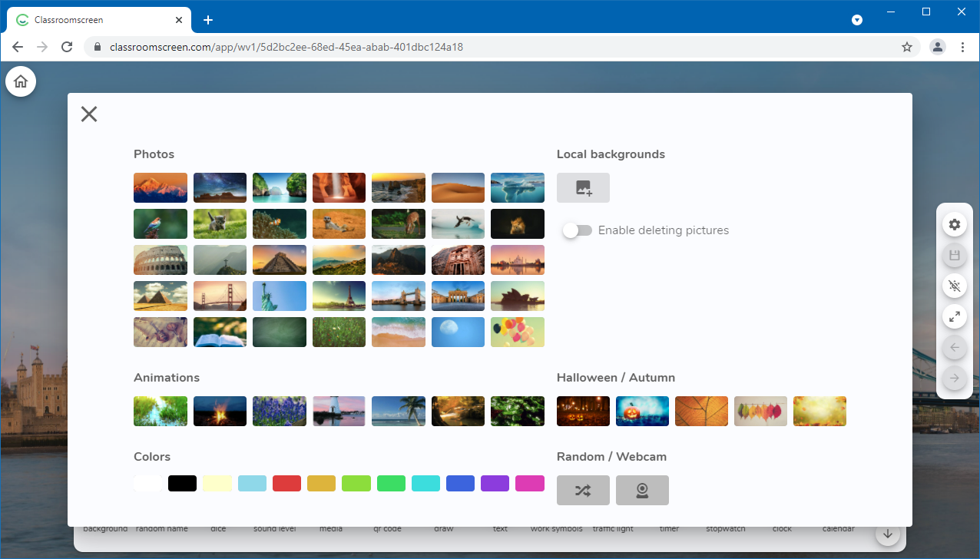
Task: Choose the royal blue color swatch
Action: pos(461,484)
